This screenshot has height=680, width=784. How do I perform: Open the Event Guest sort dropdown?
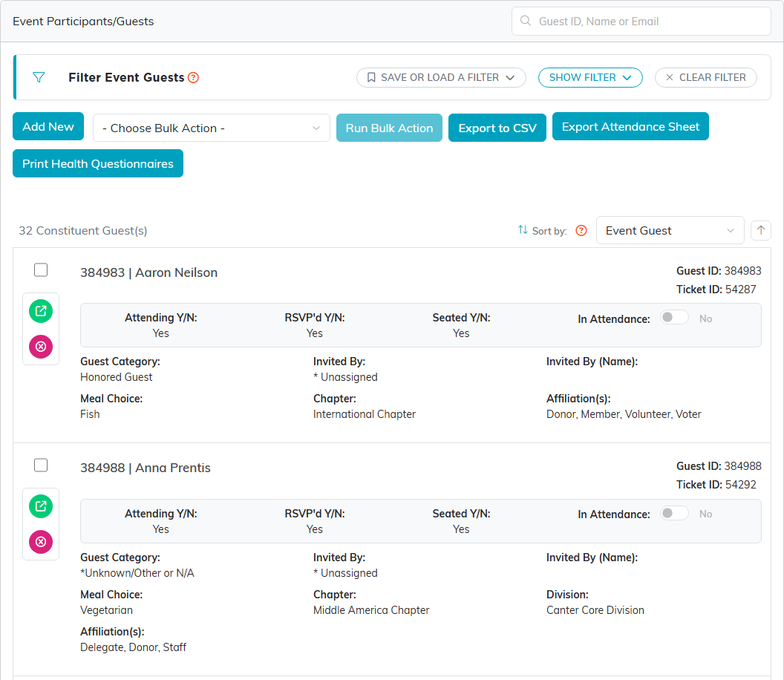[x=670, y=230]
